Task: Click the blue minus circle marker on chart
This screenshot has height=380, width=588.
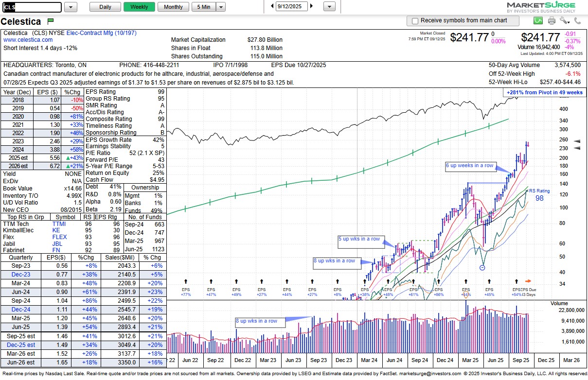Action: [x=482, y=267]
